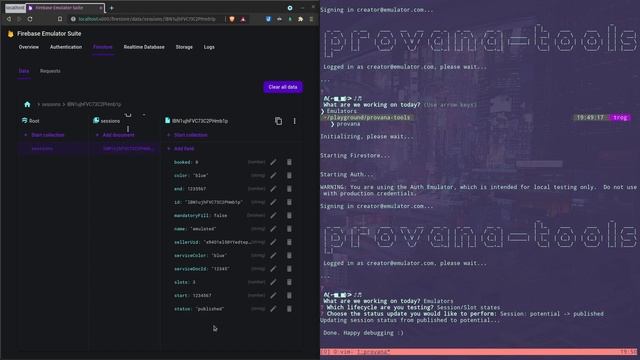Viewport: 640px width, 360px height.
Task: Edit the serviceColor field
Action: 273,256
